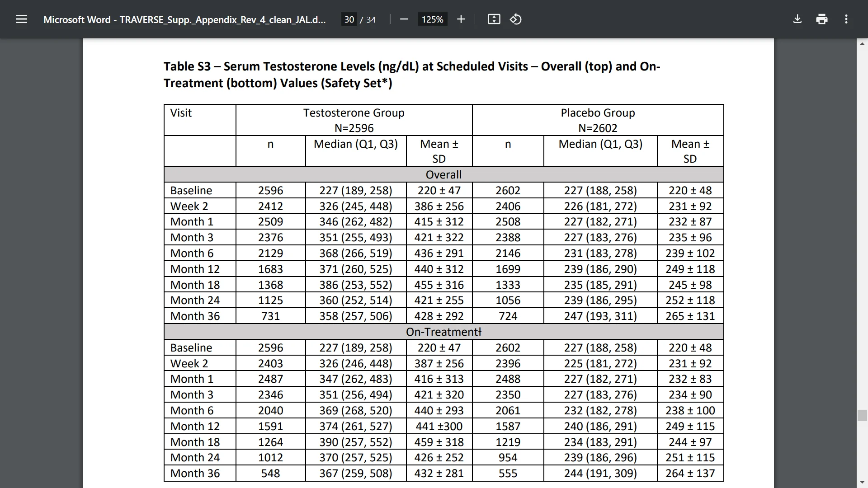The image size is (868, 488).
Task: Click the 125% zoom level field
Action: (432, 19)
